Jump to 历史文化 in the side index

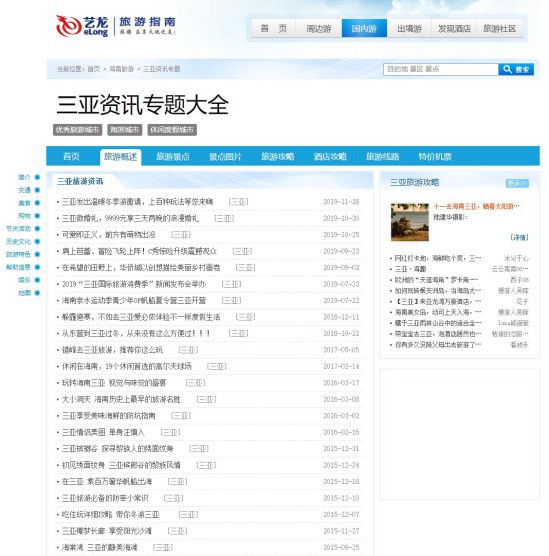pyautogui.click(x=18, y=241)
